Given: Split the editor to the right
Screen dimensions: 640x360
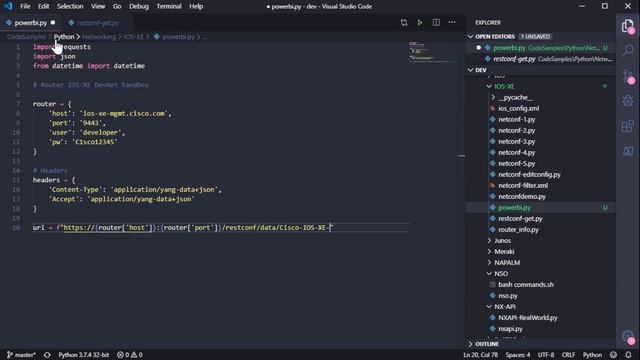Looking at the screenshot, I should pos(436,22).
